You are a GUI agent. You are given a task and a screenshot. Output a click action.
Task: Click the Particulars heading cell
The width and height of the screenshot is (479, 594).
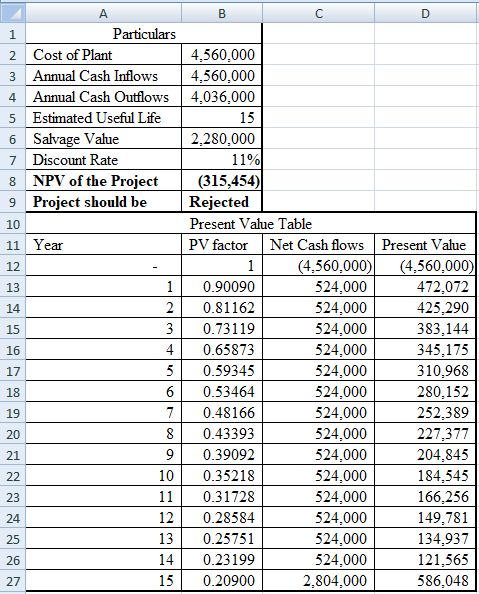[x=144, y=34]
